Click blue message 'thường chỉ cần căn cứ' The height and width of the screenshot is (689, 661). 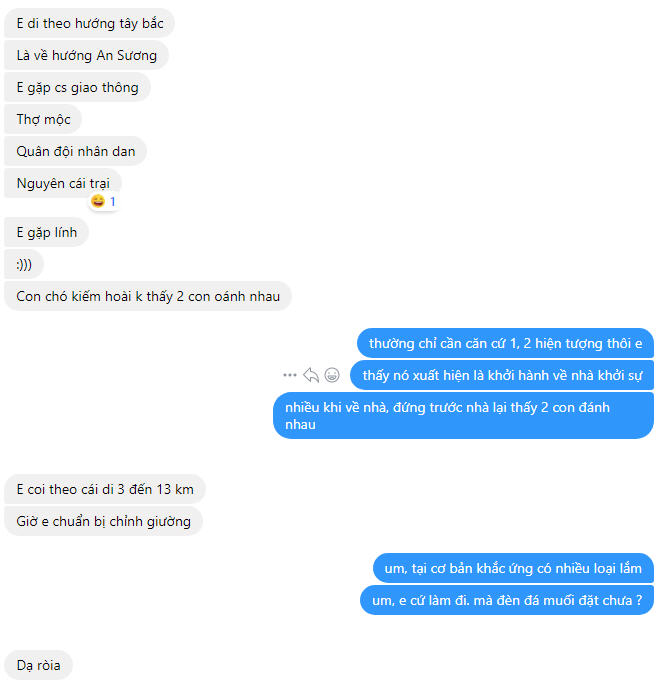[505, 343]
